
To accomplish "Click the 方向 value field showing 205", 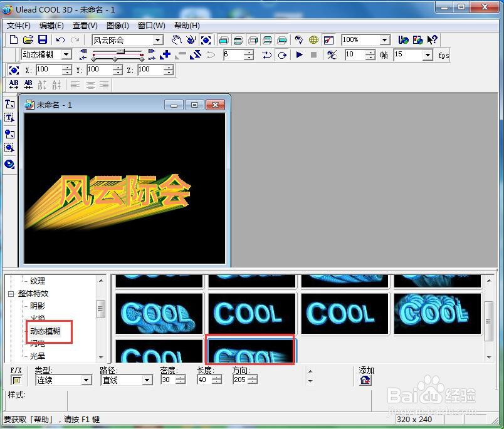I will coord(241,380).
